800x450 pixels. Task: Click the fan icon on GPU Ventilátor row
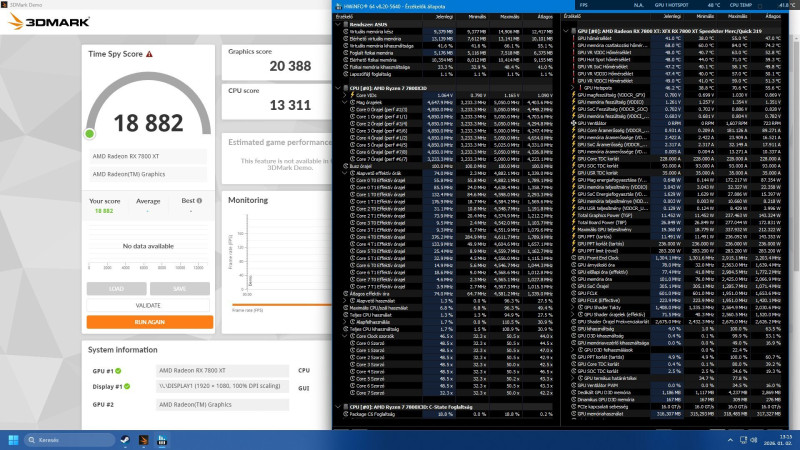tap(574, 123)
